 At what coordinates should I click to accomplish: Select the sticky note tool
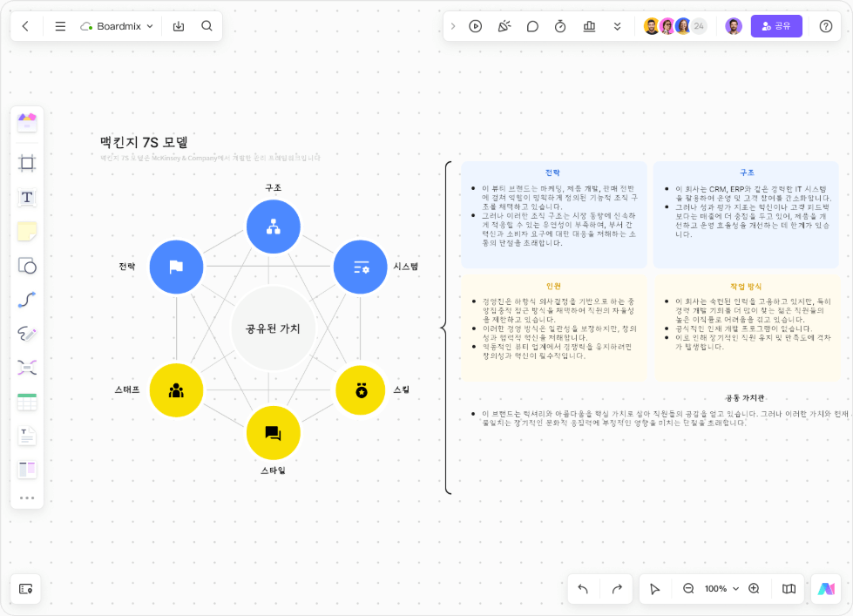[27, 232]
